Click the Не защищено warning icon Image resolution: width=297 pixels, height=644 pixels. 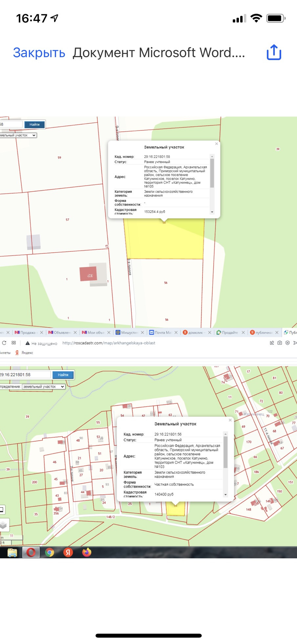click(x=28, y=343)
